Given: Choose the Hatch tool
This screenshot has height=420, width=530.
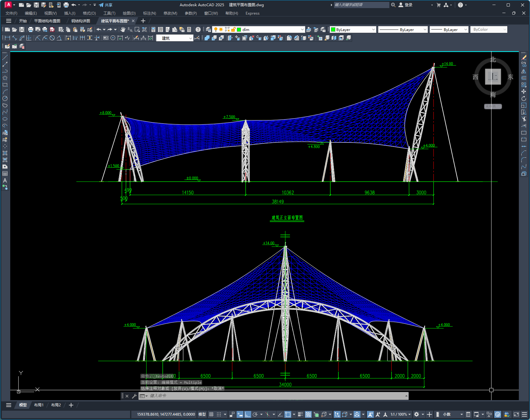Looking at the screenshot, I should tap(5, 153).
